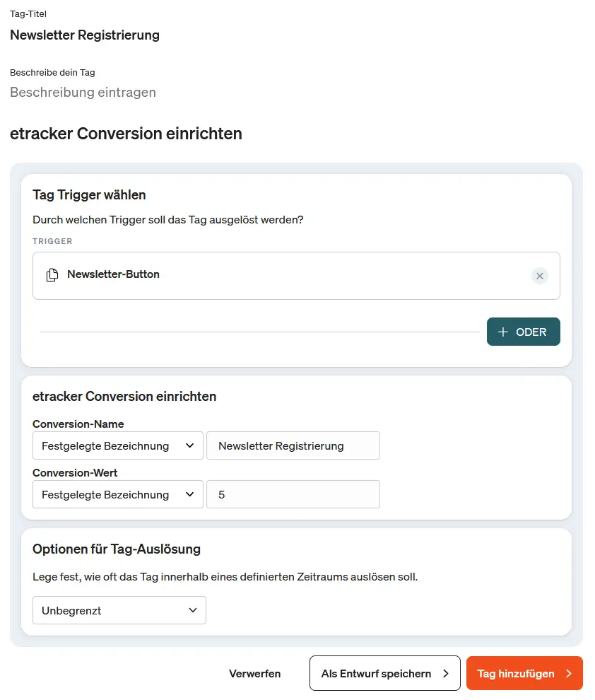Click the X icon to remove the Newsletter-Button trigger
Viewport: 595px width, 700px height.
[540, 276]
